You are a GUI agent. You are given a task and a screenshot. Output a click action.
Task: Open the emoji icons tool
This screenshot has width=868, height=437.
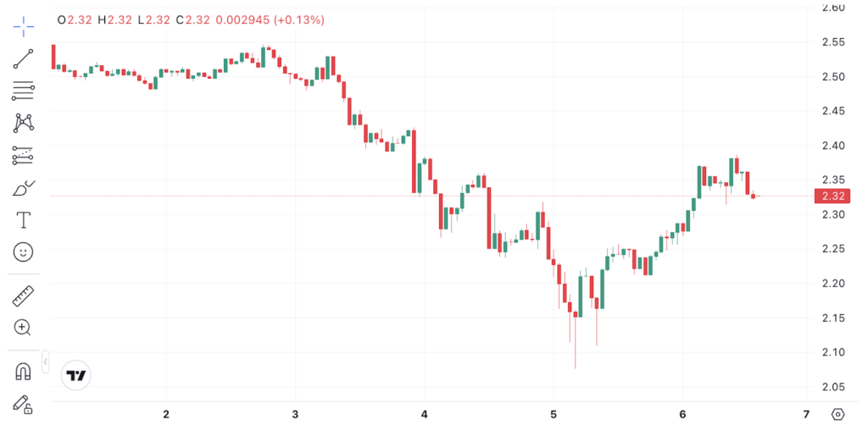23,252
